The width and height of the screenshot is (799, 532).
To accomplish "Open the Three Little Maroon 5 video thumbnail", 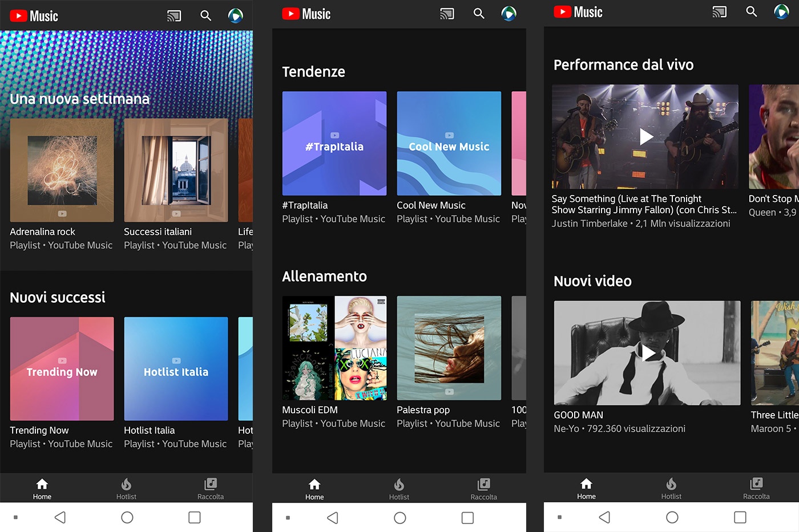I will click(x=775, y=353).
